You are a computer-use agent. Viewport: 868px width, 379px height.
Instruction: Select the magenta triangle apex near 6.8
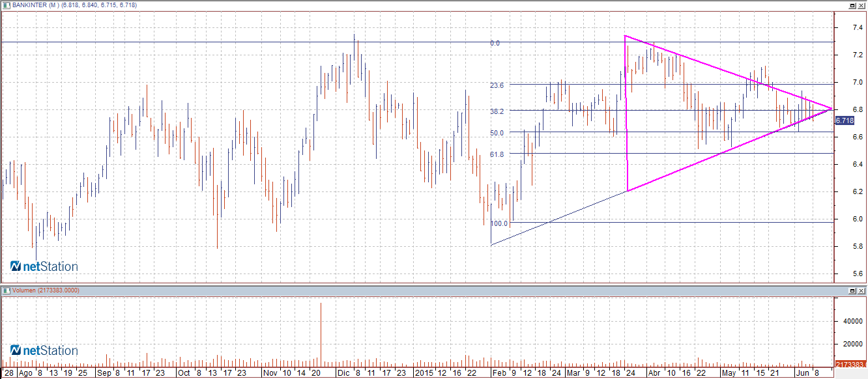point(832,109)
